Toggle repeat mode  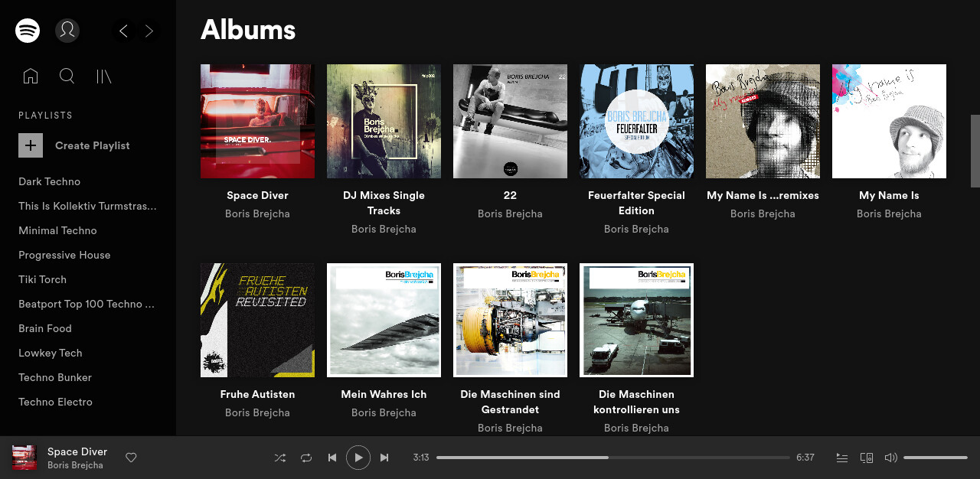pos(306,458)
